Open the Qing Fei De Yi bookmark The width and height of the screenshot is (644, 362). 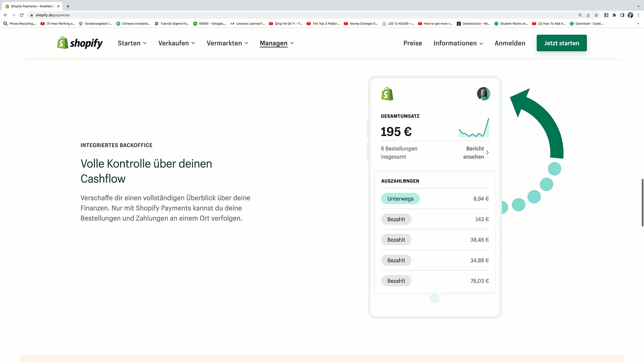pos(285,23)
